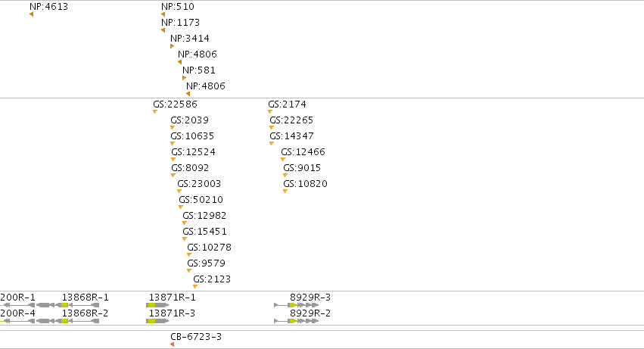
Task: Select NP:4806 marker directly under NP:581
Action: (x=188, y=94)
